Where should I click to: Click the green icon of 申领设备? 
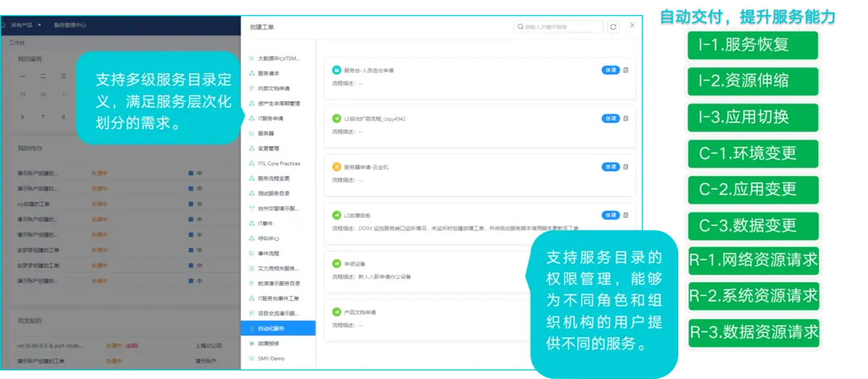point(337,264)
